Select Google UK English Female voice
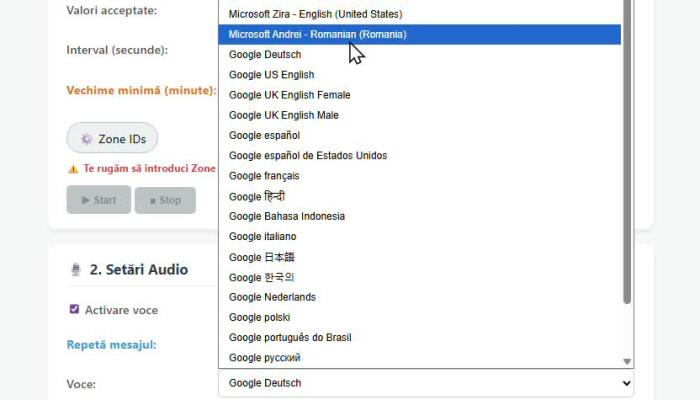 pos(420,95)
